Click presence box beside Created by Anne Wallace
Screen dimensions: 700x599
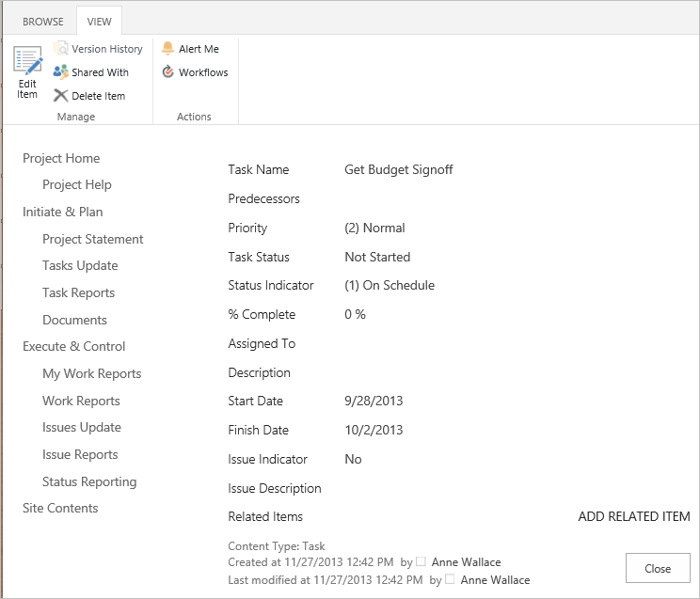click(421, 561)
